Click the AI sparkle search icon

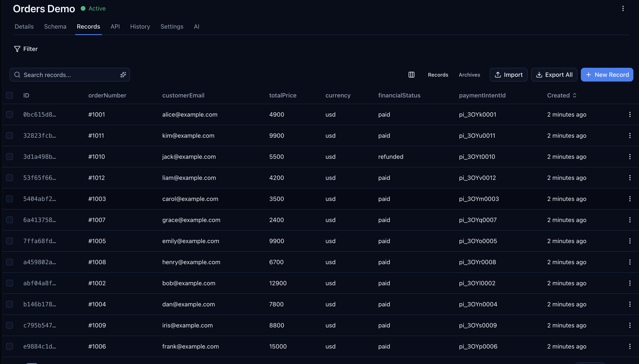[123, 75]
